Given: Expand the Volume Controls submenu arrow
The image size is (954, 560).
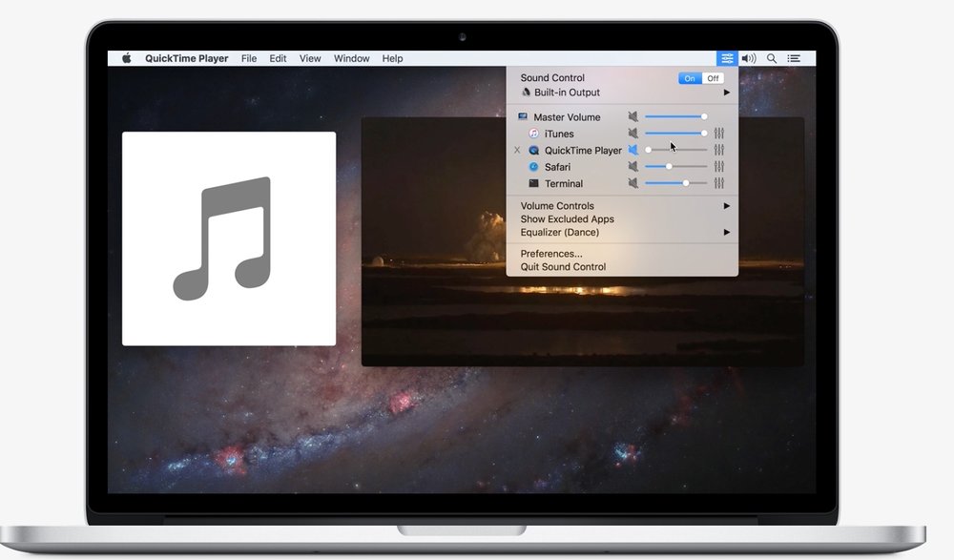Looking at the screenshot, I should (x=726, y=206).
